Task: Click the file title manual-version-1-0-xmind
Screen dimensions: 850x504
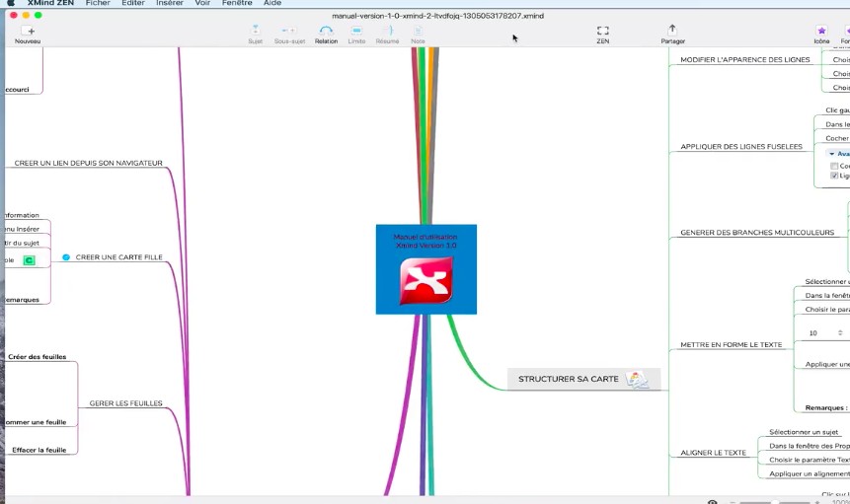Action: coord(438,16)
